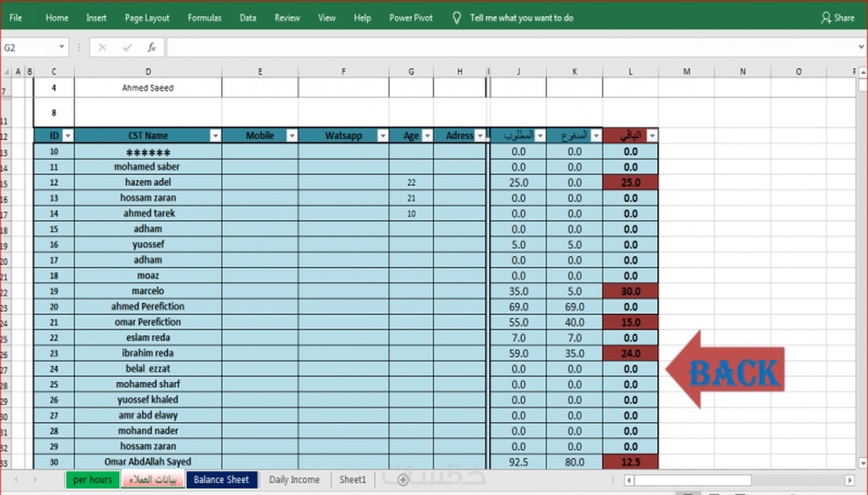Open the Adress column filter dropdown

pos(480,136)
